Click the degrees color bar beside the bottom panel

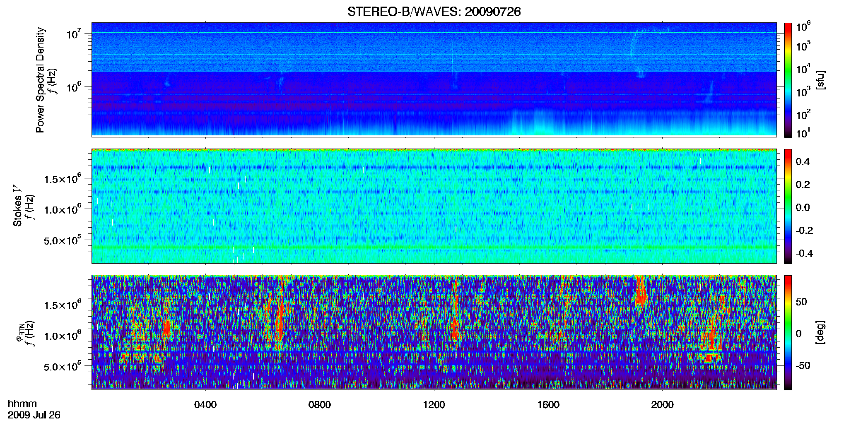[788, 332]
